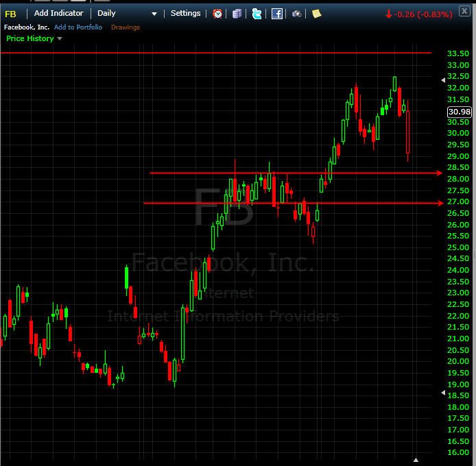The height and width of the screenshot is (466, 476).
Task: Share chart via Facebook icon
Action: (x=277, y=14)
